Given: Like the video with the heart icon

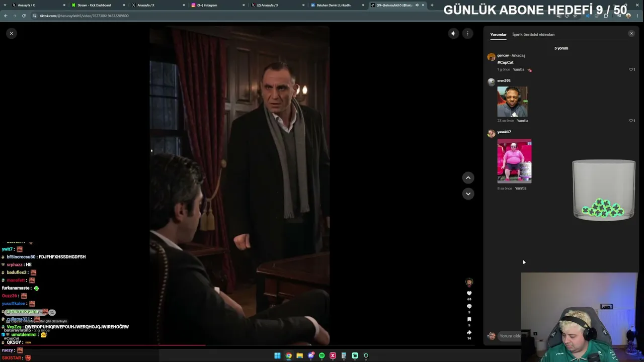Looking at the screenshot, I should tap(469, 293).
